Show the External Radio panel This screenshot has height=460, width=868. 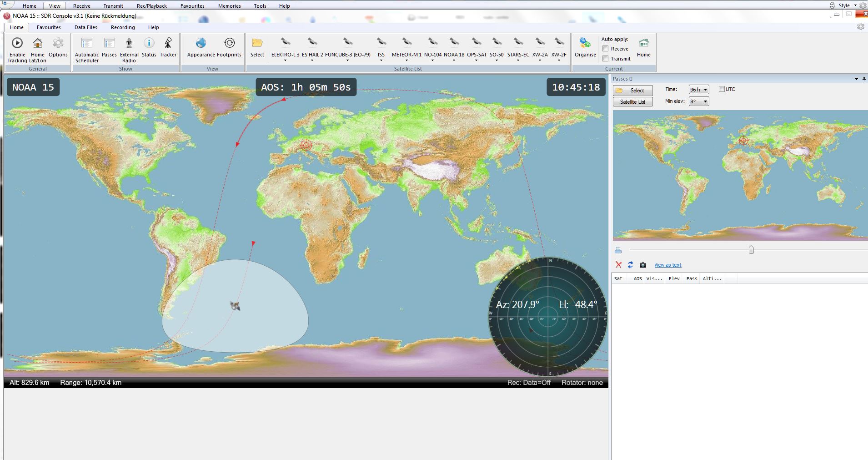coord(129,44)
